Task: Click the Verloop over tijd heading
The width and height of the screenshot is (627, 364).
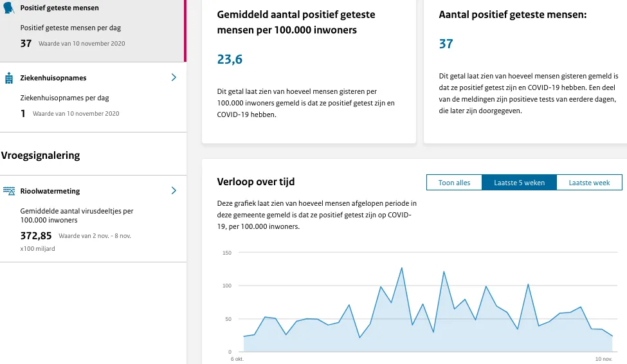Action: (x=256, y=182)
